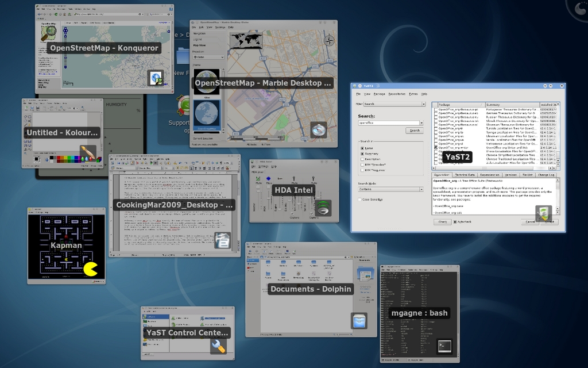
Task: Click the YaST Control Center wrench icon
Action: coord(218,346)
